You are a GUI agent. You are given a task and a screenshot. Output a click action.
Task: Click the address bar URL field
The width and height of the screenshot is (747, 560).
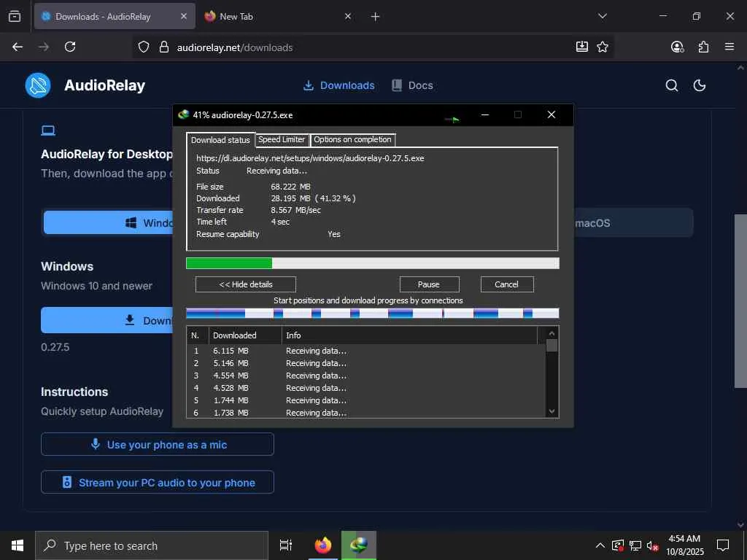click(371, 47)
